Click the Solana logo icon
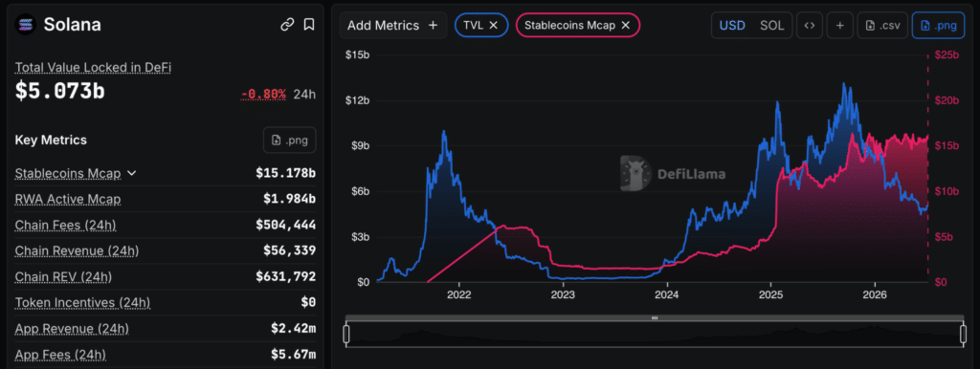This screenshot has height=369, width=980. pyautogui.click(x=26, y=24)
